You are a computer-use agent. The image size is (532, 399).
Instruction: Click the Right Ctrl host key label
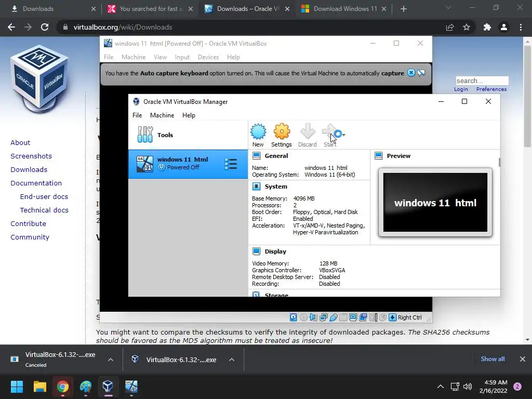pos(409,317)
